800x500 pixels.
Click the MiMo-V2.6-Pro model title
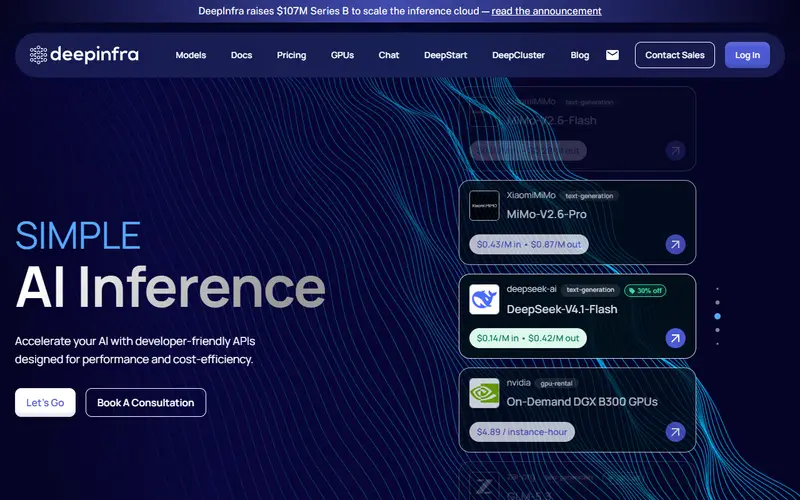point(546,214)
